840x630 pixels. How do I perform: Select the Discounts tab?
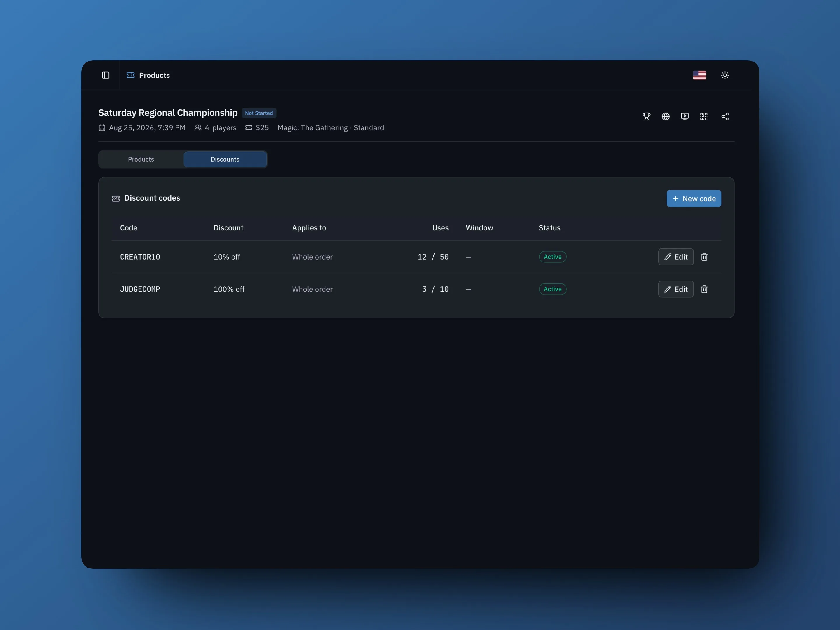click(225, 160)
